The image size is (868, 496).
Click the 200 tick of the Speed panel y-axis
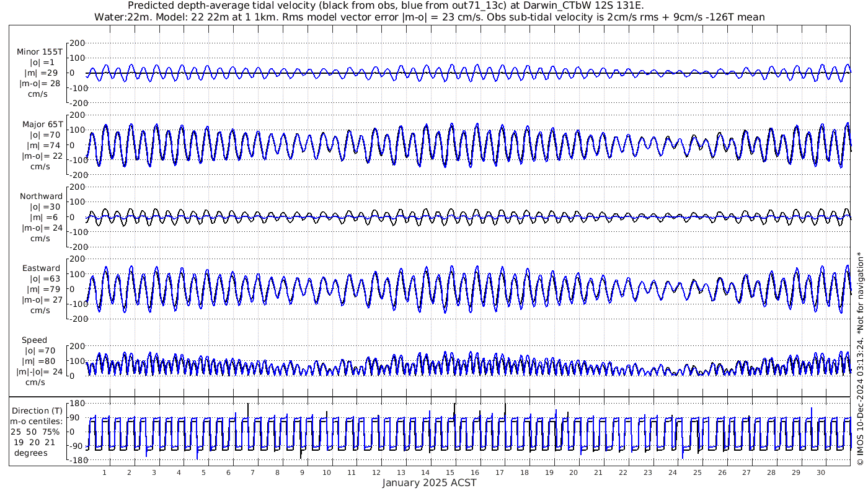tap(77, 346)
